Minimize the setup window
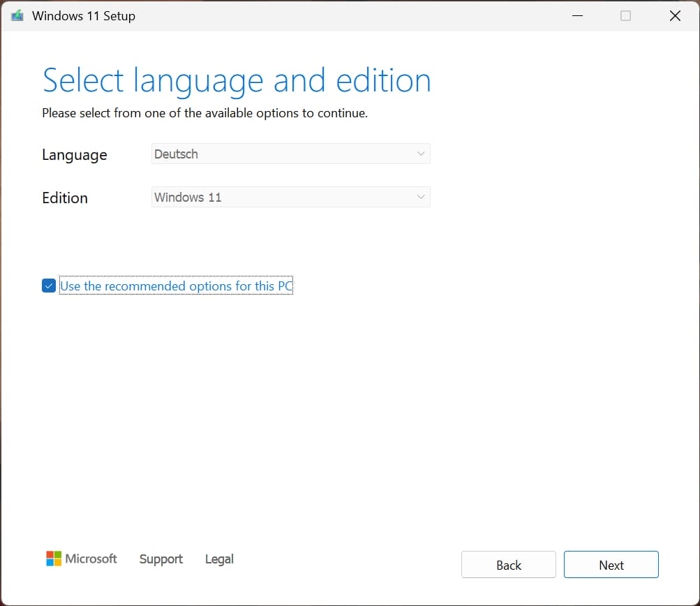This screenshot has height=606, width=700. 576,15
